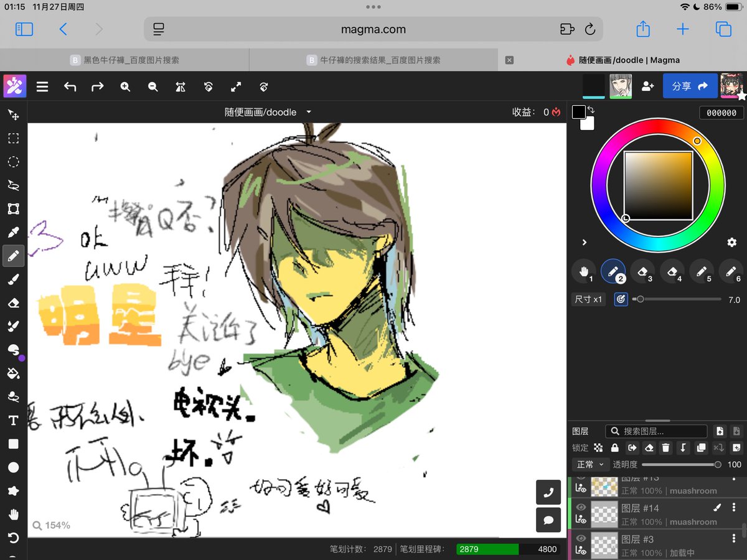
Task: Select the paint bucket fill tool
Action: pyautogui.click(x=13, y=373)
